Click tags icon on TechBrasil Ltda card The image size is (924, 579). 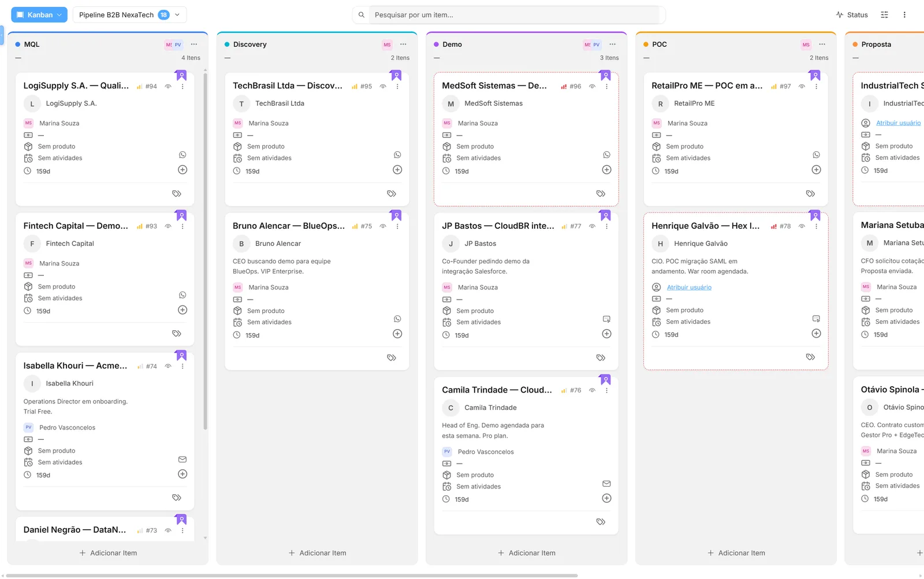click(x=392, y=194)
